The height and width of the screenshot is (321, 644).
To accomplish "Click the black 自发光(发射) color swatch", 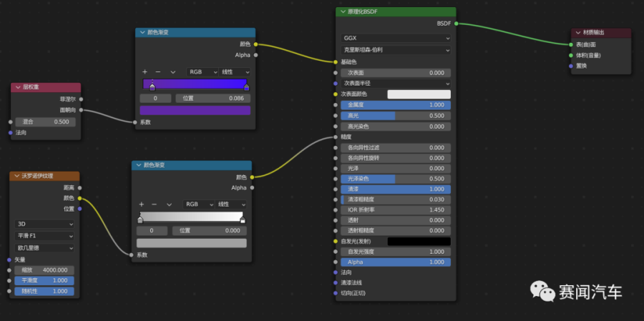I will point(419,242).
